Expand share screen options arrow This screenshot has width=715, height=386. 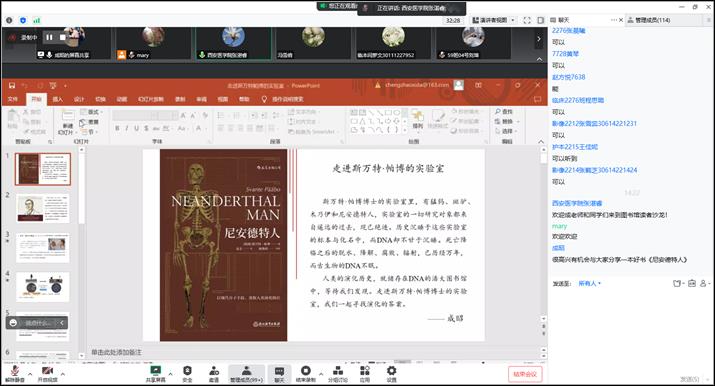click(x=170, y=374)
